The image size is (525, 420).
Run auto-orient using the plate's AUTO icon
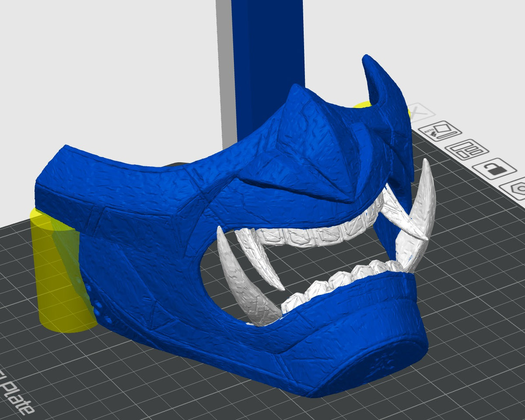[440, 130]
